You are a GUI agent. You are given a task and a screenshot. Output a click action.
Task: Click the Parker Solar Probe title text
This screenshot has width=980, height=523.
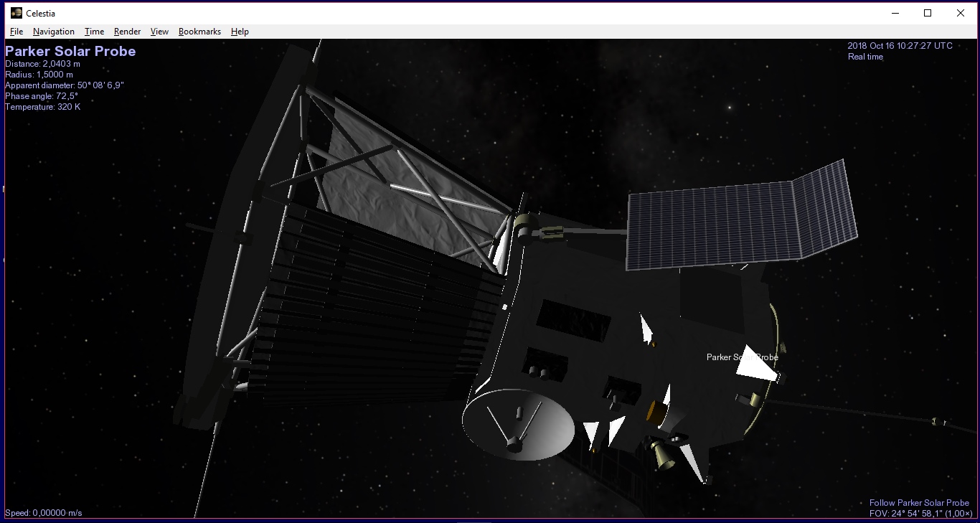(70, 52)
